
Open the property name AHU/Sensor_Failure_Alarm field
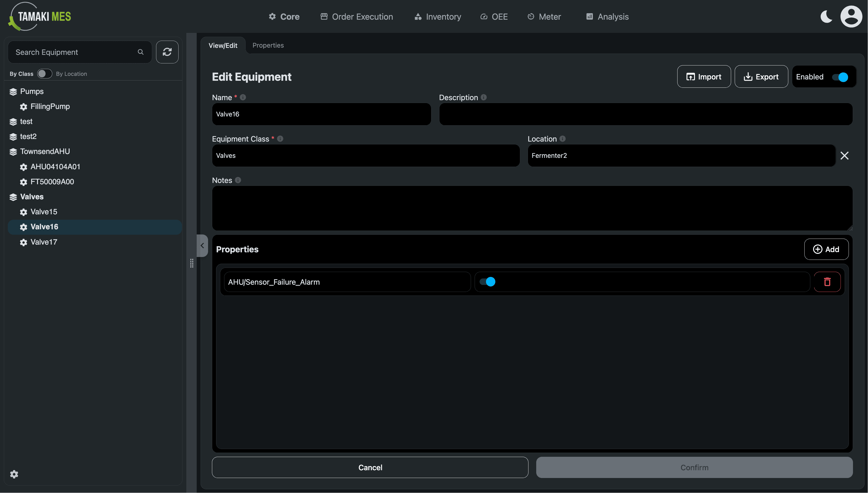pyautogui.click(x=347, y=282)
